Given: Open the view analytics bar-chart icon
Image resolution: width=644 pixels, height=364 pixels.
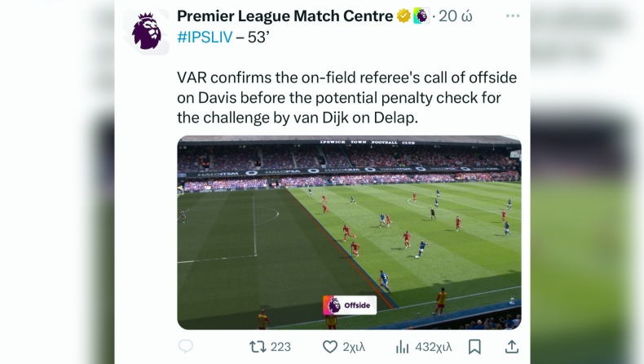Looking at the screenshot, I should pos(402,347).
